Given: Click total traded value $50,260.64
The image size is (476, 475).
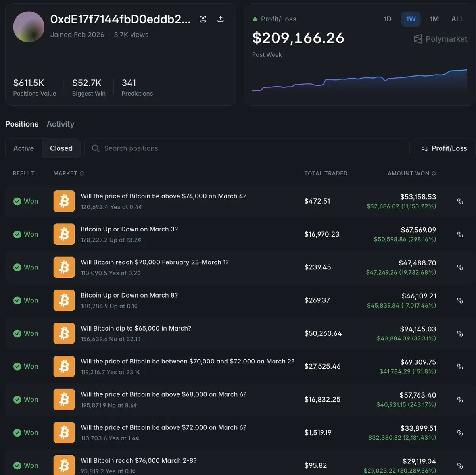Looking at the screenshot, I should (323, 333).
